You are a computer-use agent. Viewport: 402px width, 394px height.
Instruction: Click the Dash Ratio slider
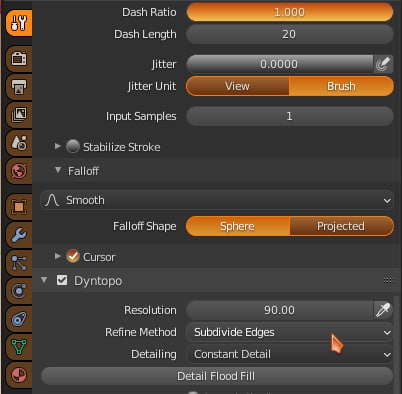point(290,12)
